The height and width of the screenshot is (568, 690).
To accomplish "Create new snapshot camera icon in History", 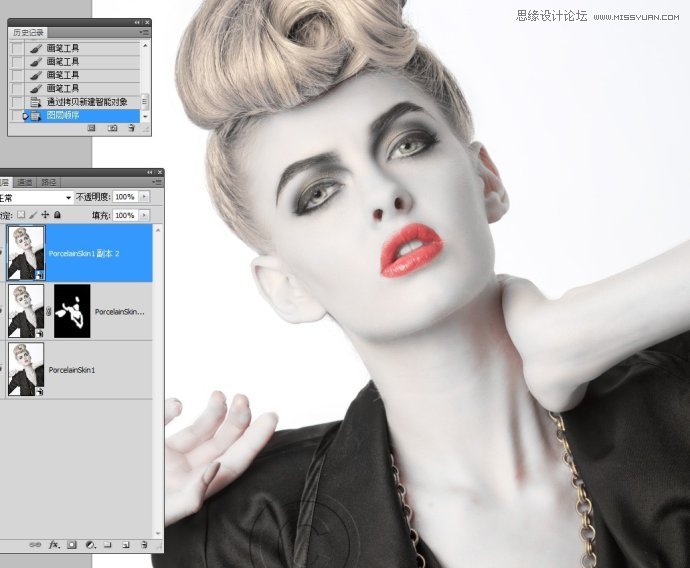I will [112, 128].
